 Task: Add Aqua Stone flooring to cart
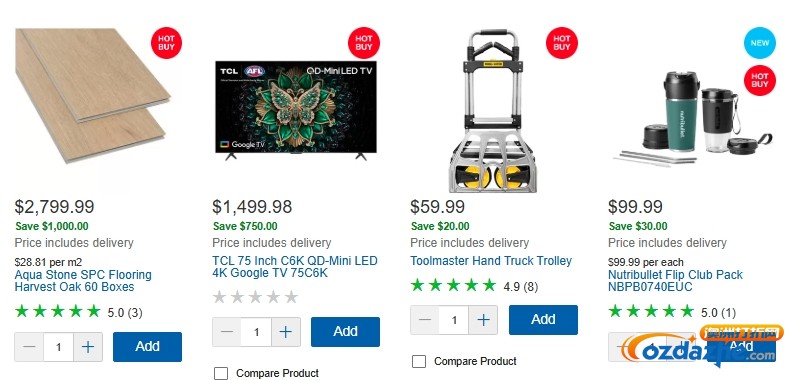[148, 347]
